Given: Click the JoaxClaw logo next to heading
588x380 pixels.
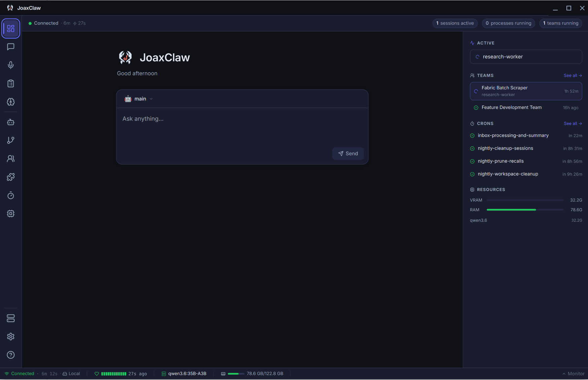Looking at the screenshot, I should (x=125, y=57).
